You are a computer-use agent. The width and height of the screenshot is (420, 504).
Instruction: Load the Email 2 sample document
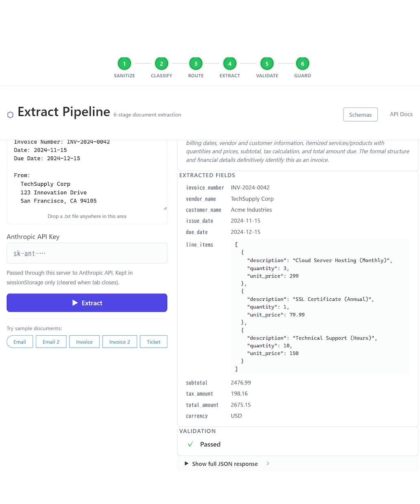tap(51, 342)
